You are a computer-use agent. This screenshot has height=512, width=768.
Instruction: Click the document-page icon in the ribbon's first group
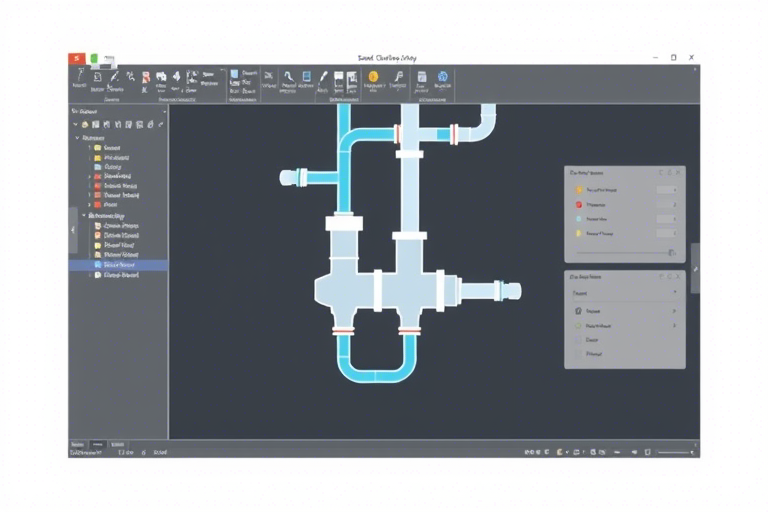click(97, 77)
